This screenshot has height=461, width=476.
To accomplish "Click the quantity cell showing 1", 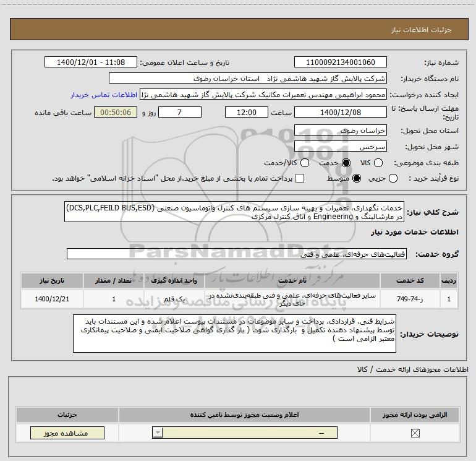I will 114,299.
